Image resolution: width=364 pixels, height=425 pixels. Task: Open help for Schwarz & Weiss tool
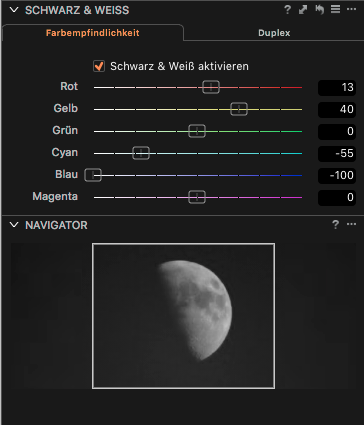click(x=287, y=10)
